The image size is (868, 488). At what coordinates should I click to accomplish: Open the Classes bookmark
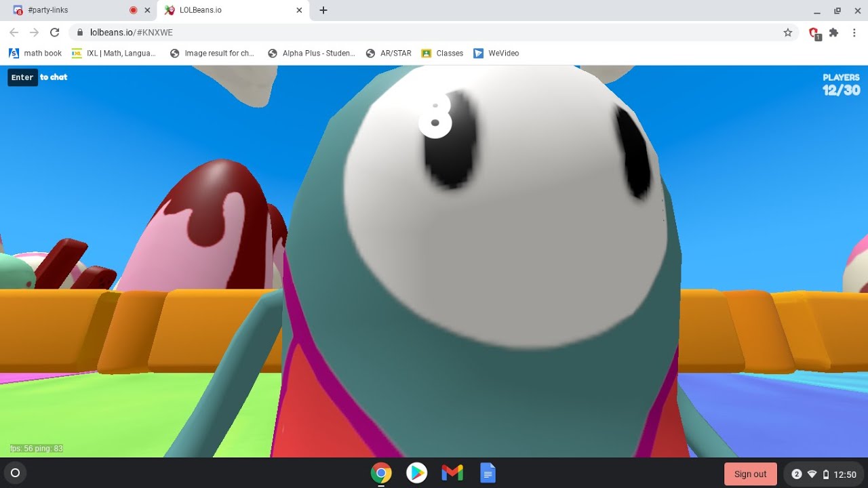coord(442,53)
